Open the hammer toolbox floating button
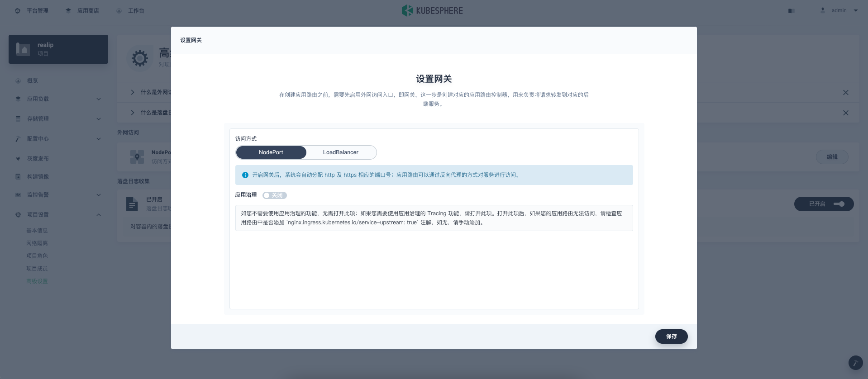Viewport: 868px width, 379px height. tap(856, 363)
